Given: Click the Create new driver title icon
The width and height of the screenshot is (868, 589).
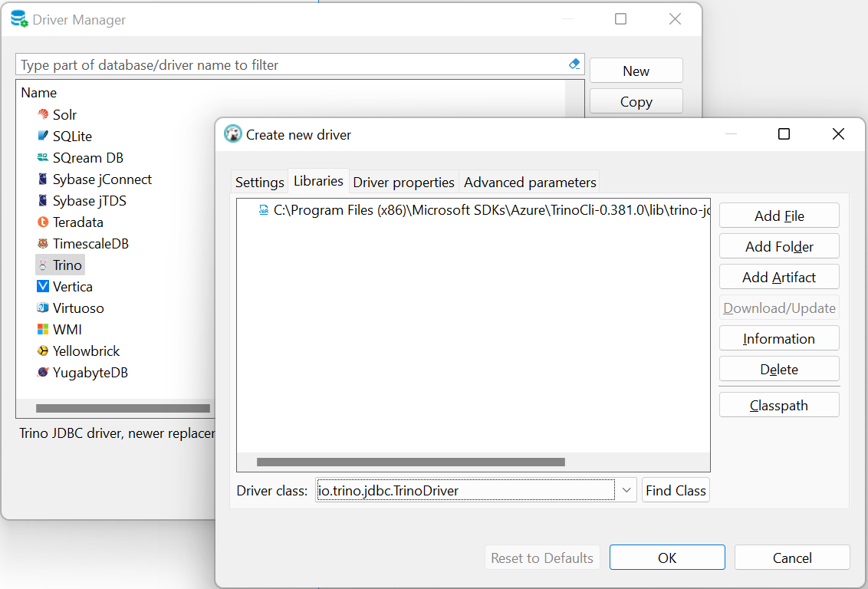Looking at the screenshot, I should [x=233, y=134].
